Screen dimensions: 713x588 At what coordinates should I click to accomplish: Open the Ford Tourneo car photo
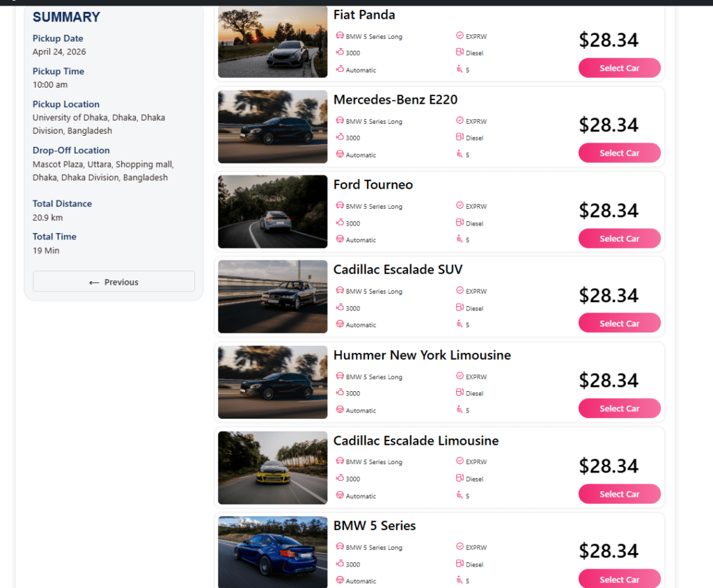(x=272, y=212)
